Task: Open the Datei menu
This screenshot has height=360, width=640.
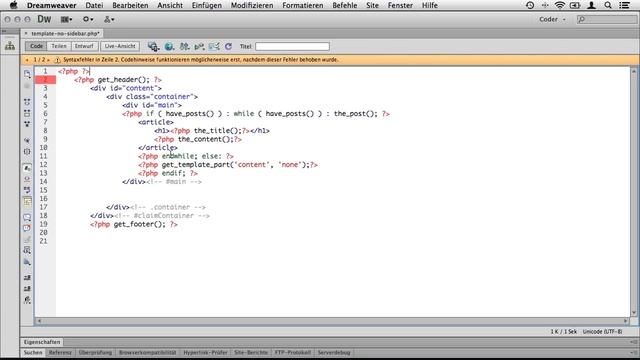Action: point(94,5)
